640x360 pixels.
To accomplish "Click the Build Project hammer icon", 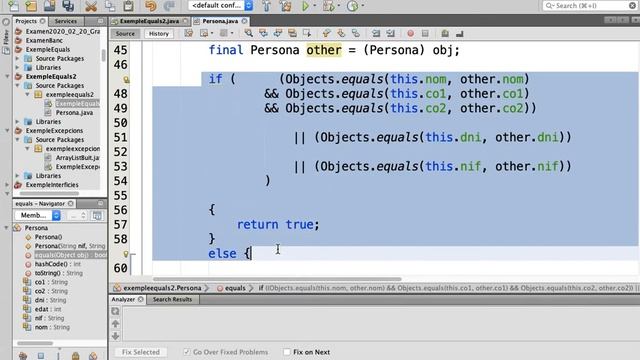I will [x=267, y=6].
